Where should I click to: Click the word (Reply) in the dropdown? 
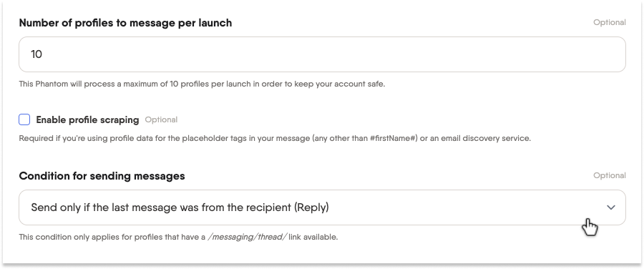pyautogui.click(x=311, y=207)
